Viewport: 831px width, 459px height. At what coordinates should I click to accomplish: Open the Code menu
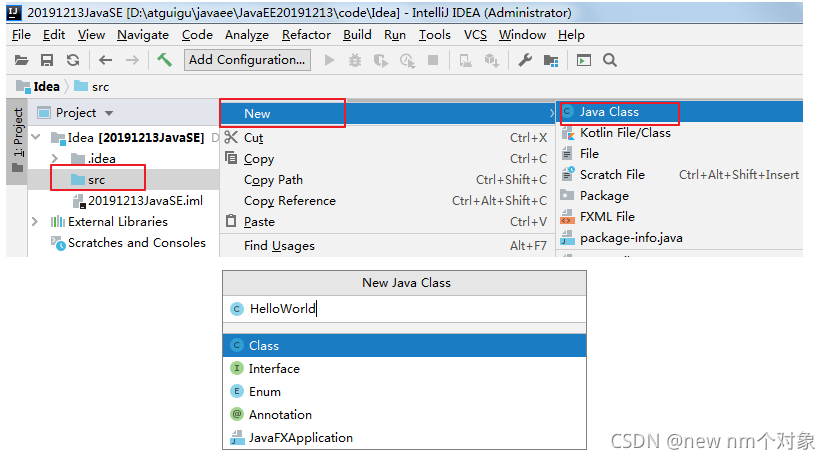point(197,35)
